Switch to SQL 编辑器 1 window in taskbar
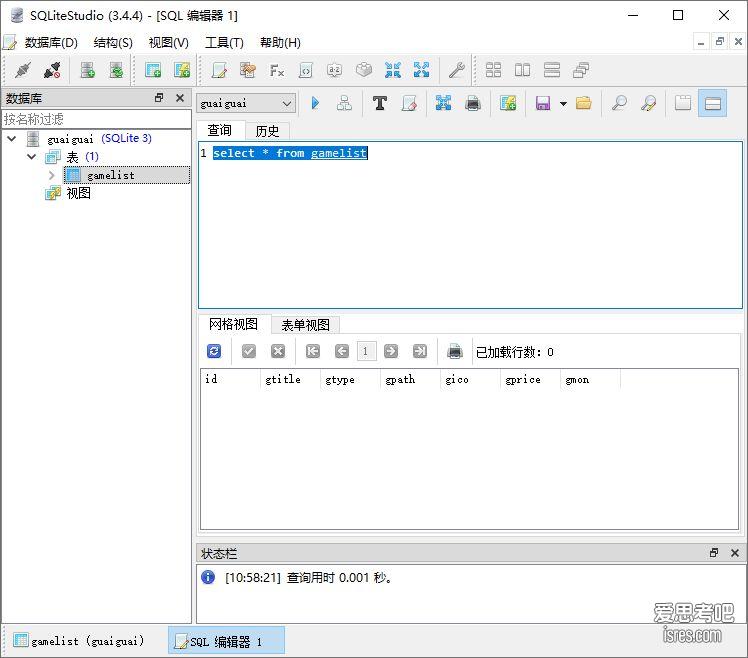Image resolution: width=748 pixels, height=658 pixels. coord(226,641)
